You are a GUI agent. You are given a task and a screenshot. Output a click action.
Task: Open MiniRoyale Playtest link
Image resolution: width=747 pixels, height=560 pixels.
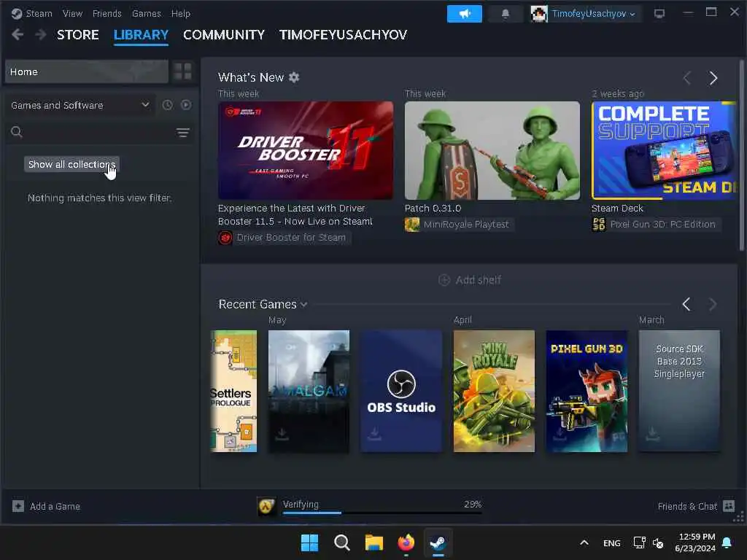466,225
